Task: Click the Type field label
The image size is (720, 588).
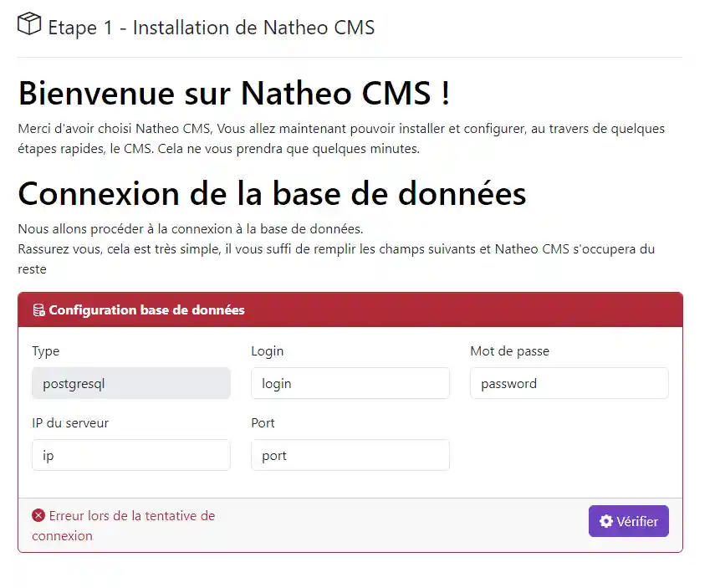Action: 45,351
